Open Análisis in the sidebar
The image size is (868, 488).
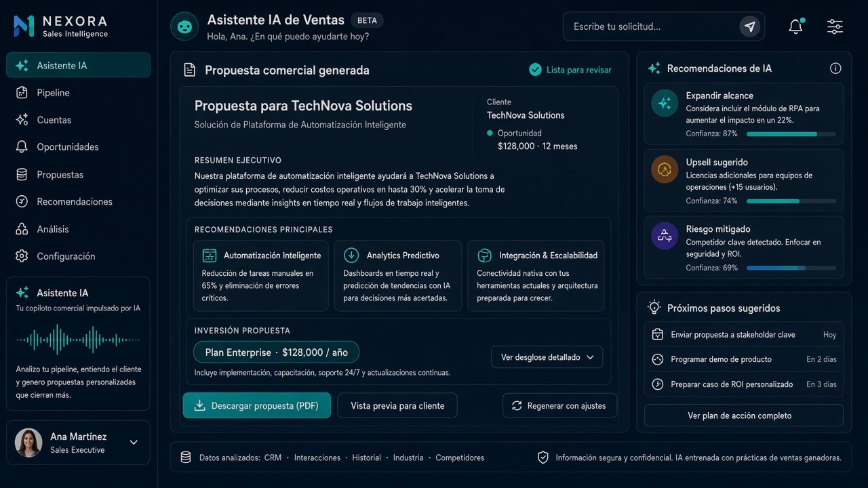pyautogui.click(x=79, y=229)
